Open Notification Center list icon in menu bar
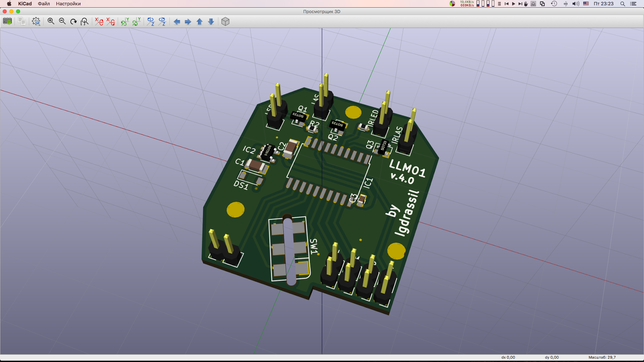Image resolution: width=644 pixels, height=362 pixels. point(633,4)
